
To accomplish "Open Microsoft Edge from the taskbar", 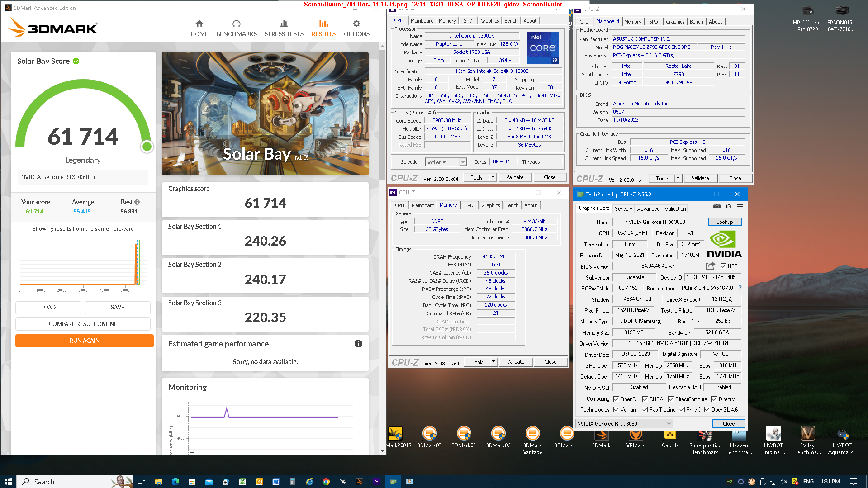I will (x=175, y=482).
